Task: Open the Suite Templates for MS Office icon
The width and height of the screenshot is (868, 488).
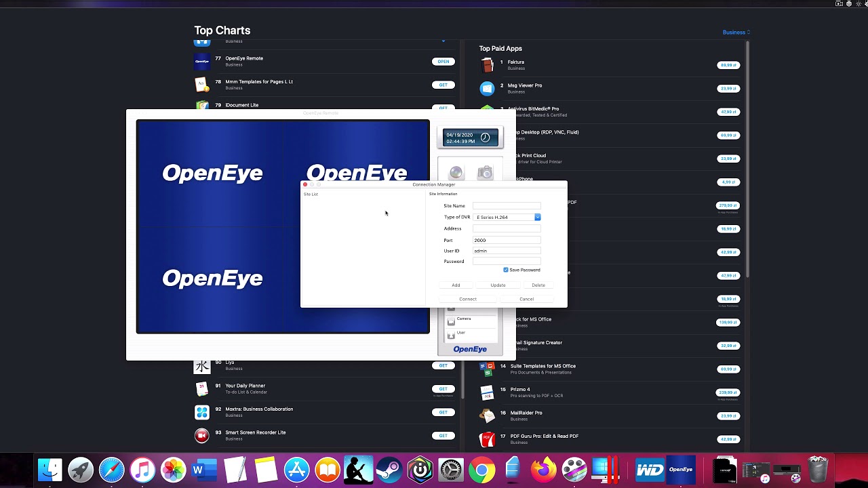Action: (x=487, y=369)
